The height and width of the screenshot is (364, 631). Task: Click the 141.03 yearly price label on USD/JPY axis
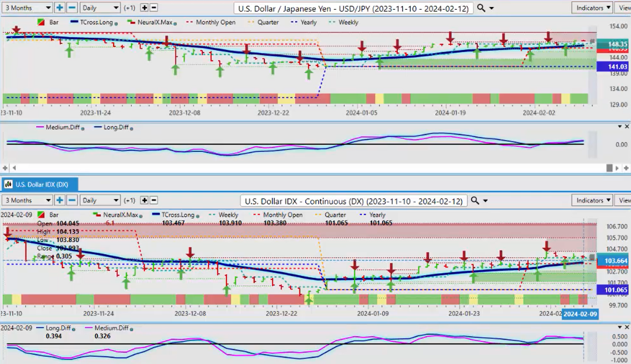(614, 67)
